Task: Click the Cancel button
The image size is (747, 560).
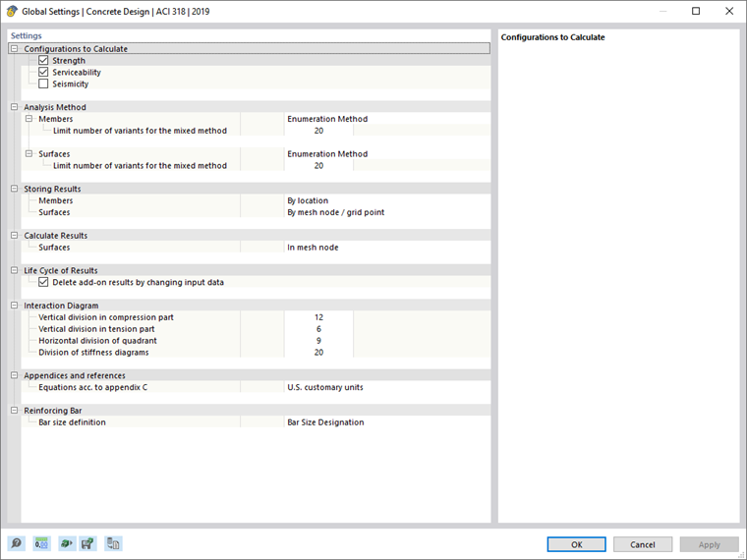Action: point(643,544)
